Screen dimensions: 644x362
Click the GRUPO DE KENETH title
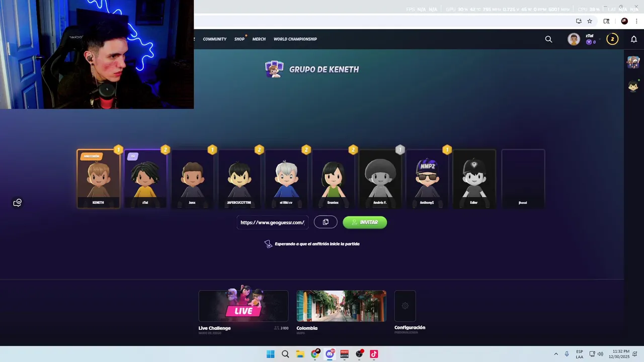(324, 69)
